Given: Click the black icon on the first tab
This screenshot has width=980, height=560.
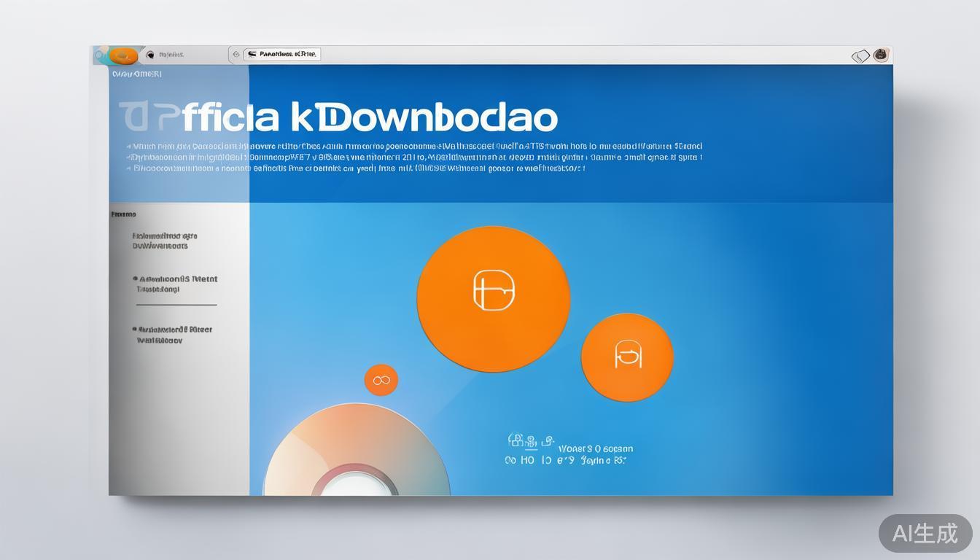Looking at the screenshot, I should tap(150, 55).
